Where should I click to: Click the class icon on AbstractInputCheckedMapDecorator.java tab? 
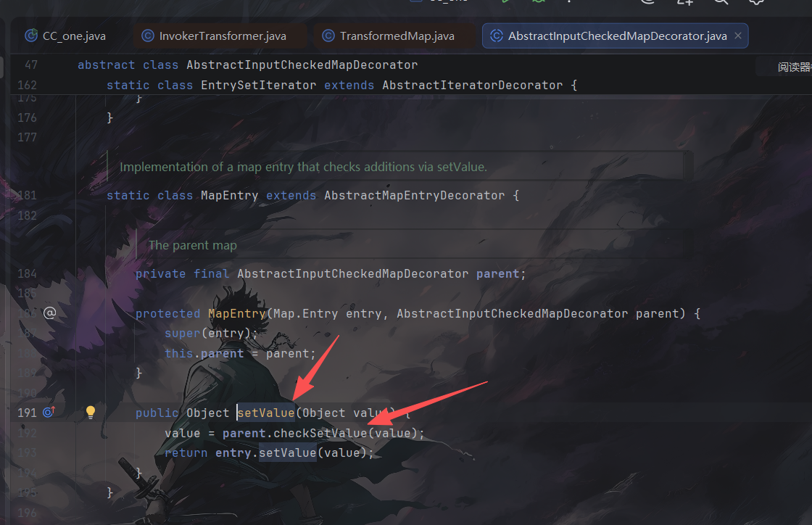coord(497,36)
